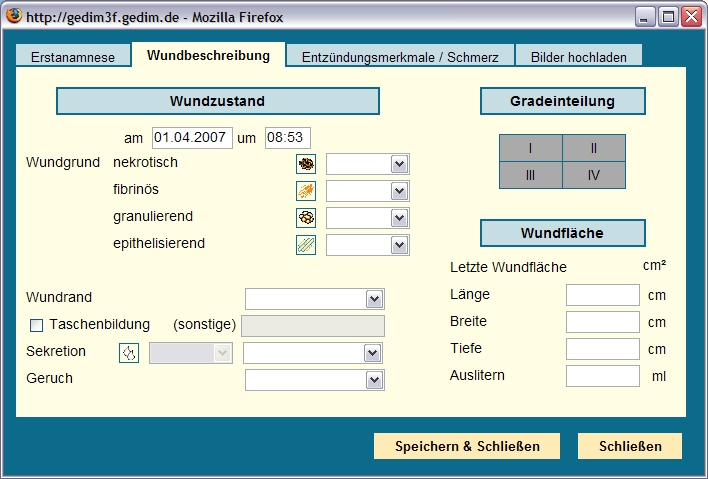Click the Schließen button
The height and width of the screenshot is (479, 708).
click(629, 446)
